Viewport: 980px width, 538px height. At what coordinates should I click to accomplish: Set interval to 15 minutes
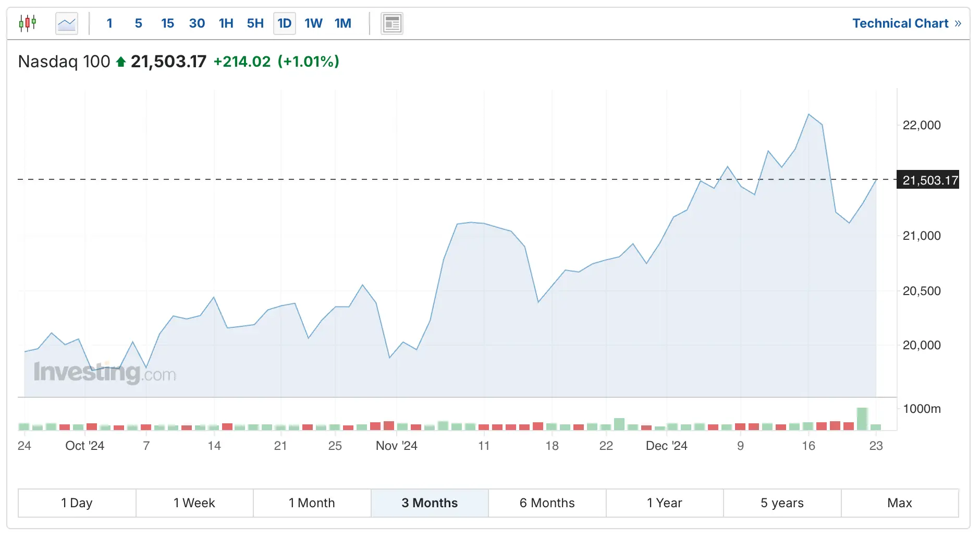167,23
